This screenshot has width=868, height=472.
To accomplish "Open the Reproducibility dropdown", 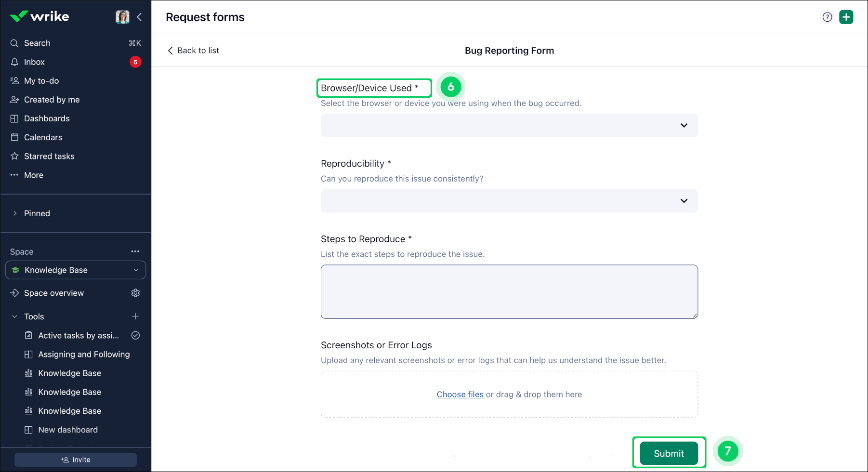I will pos(509,201).
